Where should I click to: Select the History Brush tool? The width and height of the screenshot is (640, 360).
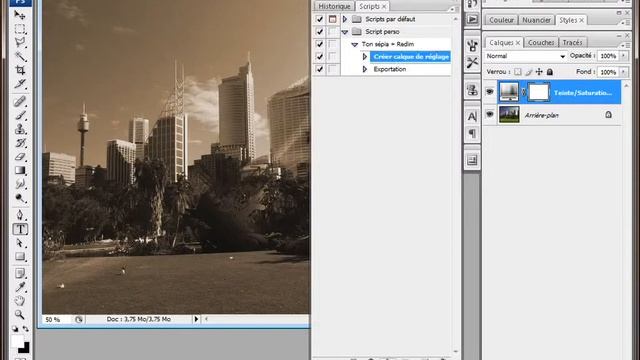[20, 143]
